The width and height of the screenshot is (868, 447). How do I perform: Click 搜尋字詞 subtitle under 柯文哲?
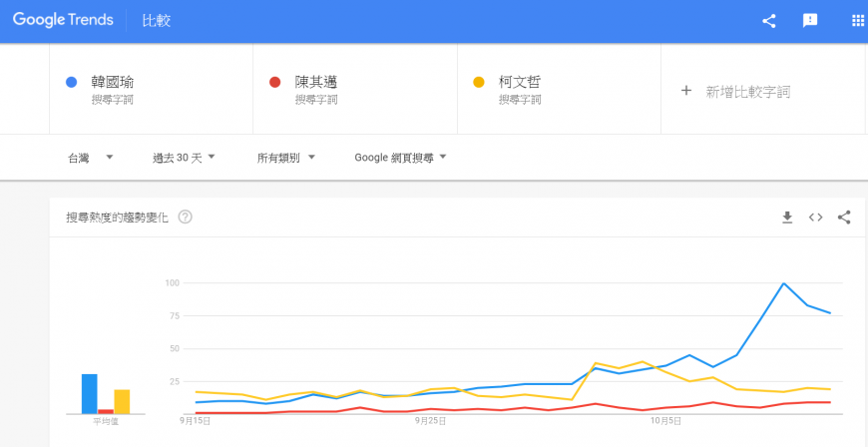tap(520, 100)
